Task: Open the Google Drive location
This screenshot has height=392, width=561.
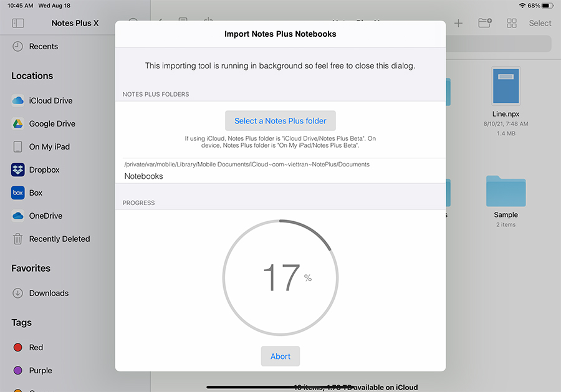Action: 43,124
